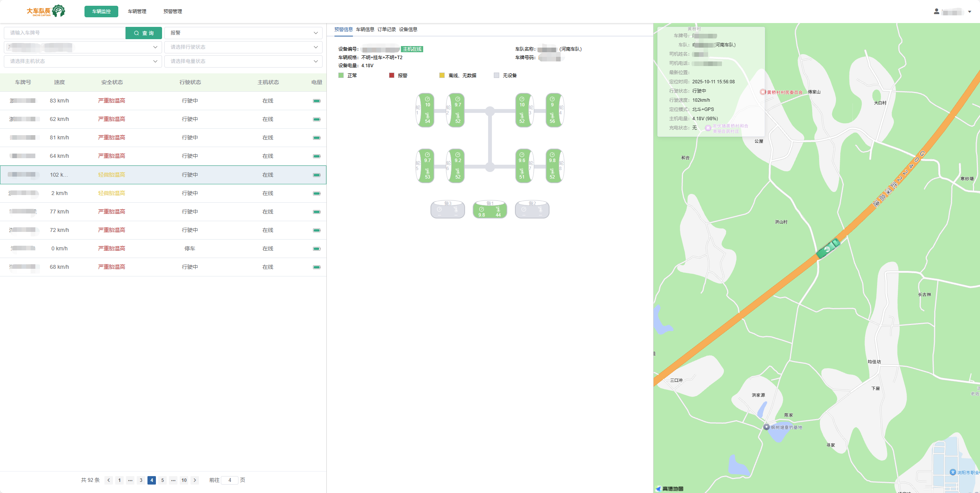Click the green truck marker on map
Viewport: 980px width, 493px height.
(828, 248)
